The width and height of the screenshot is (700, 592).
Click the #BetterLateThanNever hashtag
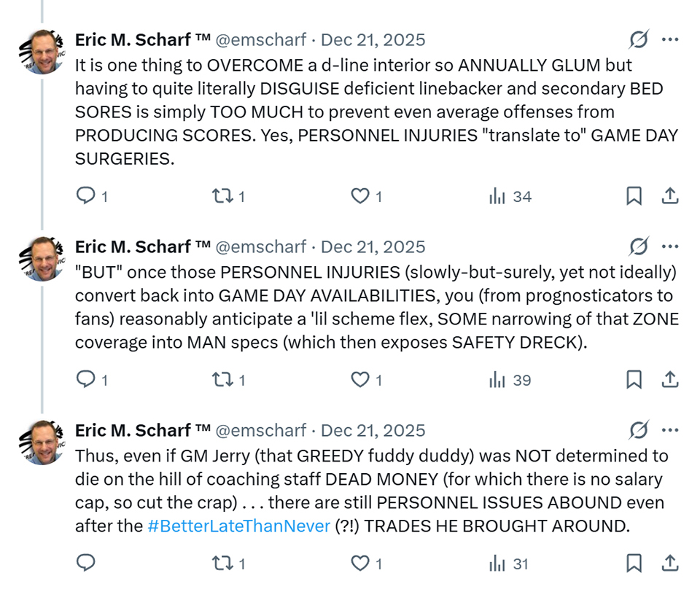[239, 526]
